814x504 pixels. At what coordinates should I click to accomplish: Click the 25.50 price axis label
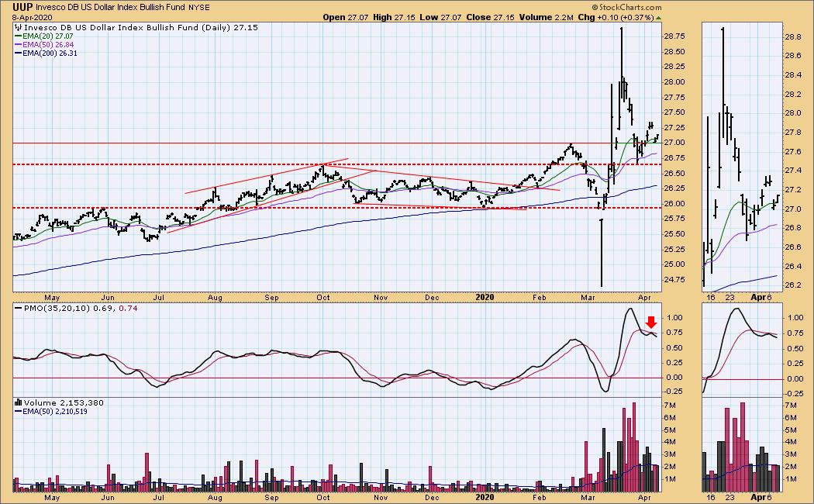point(674,233)
